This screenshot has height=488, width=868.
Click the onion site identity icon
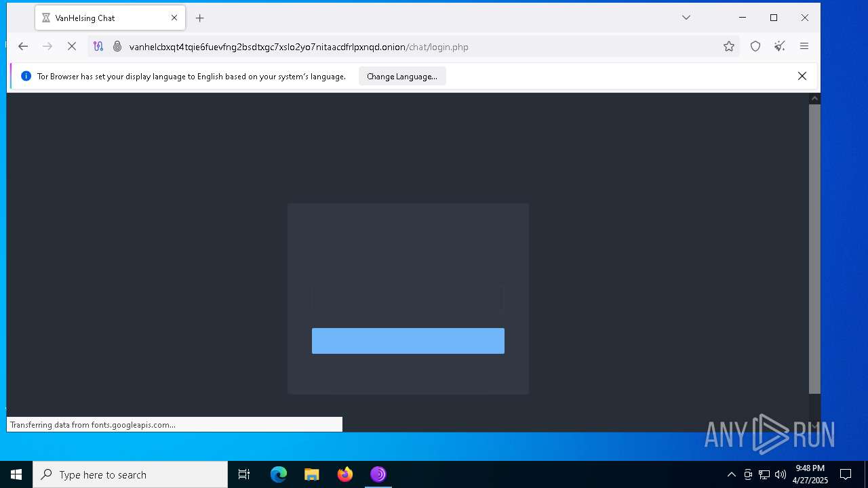pos(117,46)
